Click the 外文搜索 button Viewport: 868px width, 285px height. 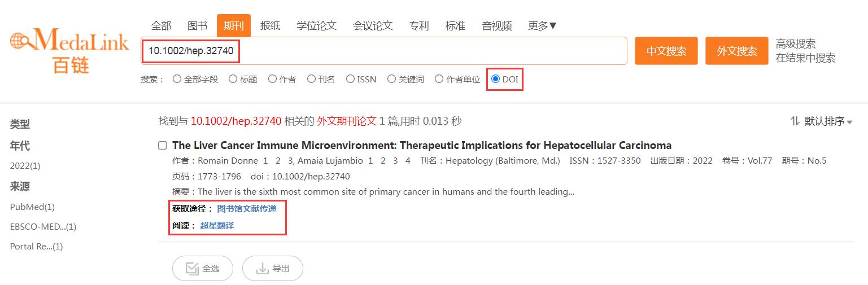[736, 51]
